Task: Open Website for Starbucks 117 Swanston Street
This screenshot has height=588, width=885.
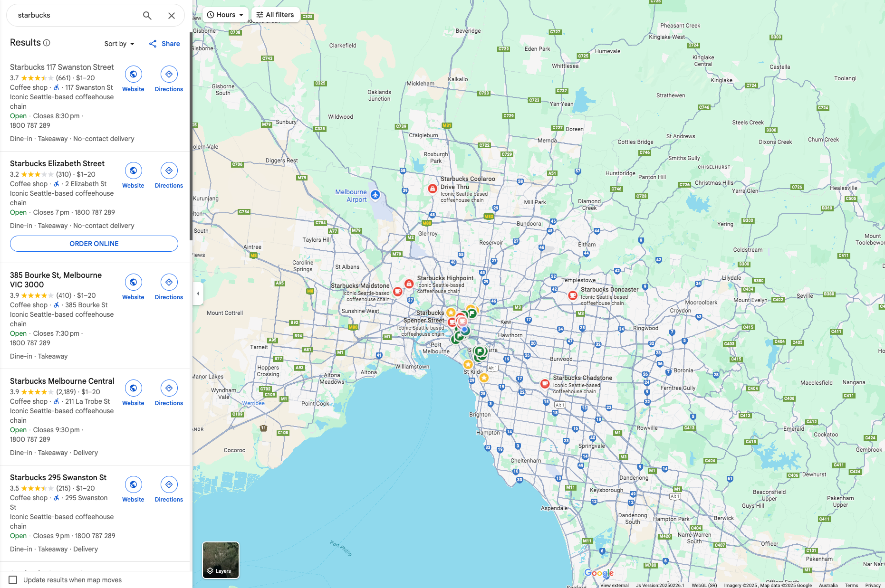Action: 133,79
